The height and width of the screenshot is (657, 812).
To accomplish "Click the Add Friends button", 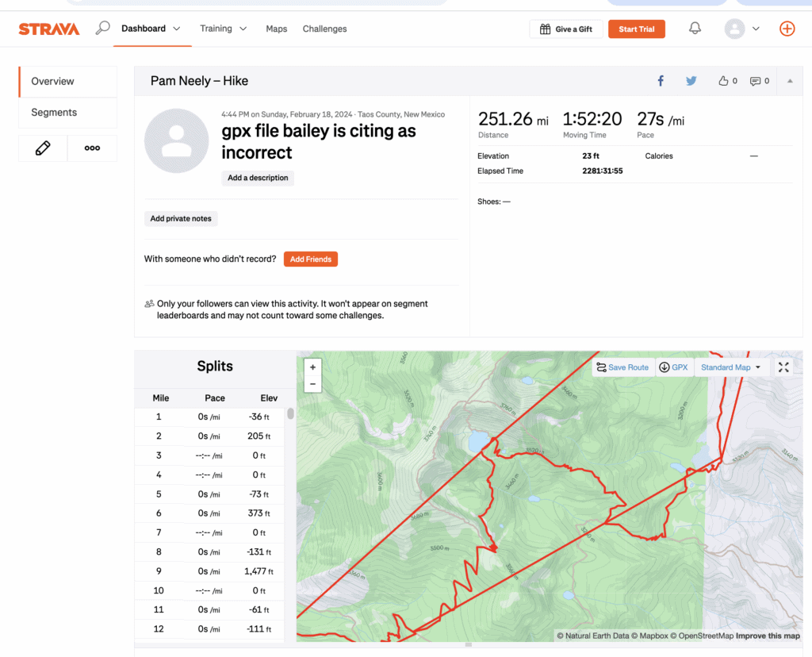I will (x=310, y=259).
